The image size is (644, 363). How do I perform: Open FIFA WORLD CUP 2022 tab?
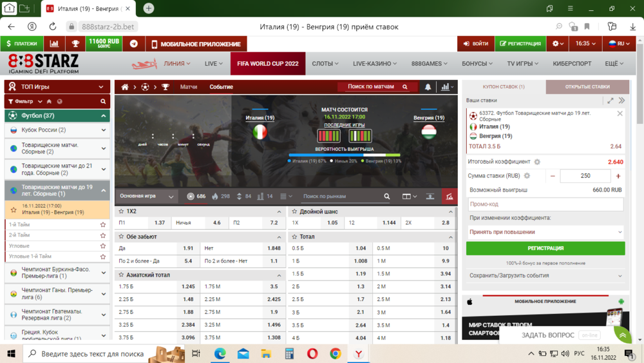click(x=268, y=64)
